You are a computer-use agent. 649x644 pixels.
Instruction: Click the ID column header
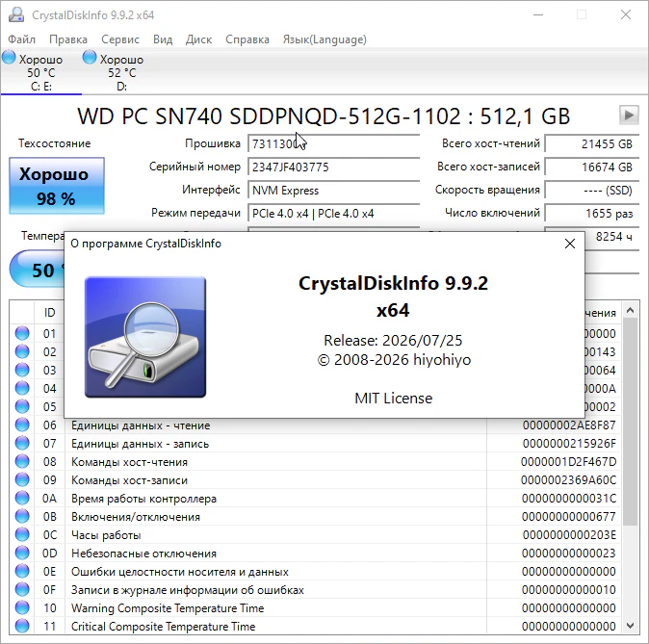tap(49, 312)
